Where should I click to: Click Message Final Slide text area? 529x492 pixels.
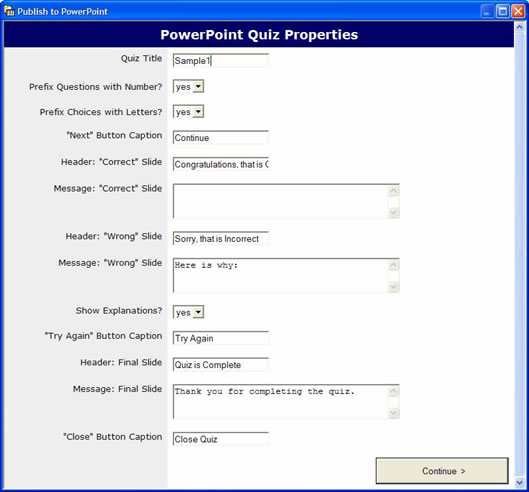coord(286,402)
